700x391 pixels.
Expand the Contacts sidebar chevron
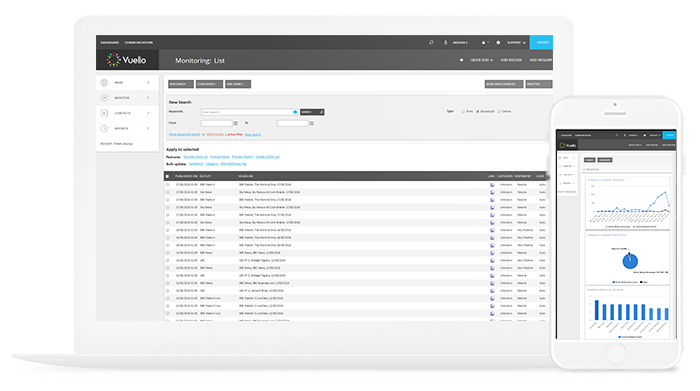148,113
